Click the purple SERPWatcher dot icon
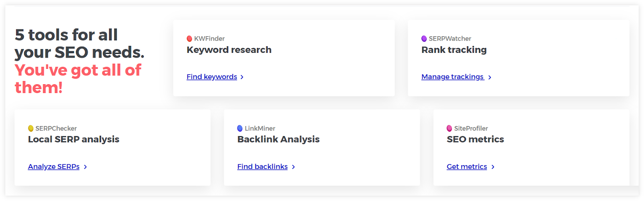The image size is (644, 201). coord(424,39)
